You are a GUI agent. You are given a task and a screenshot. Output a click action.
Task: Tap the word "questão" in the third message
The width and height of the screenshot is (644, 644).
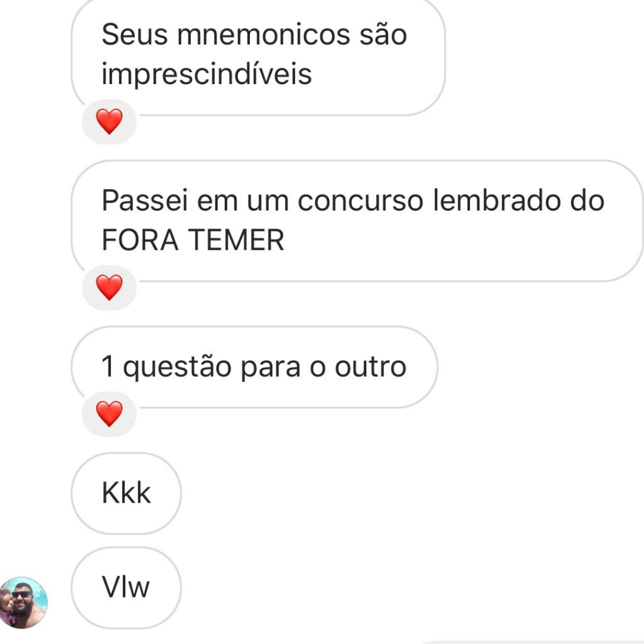click(x=177, y=367)
